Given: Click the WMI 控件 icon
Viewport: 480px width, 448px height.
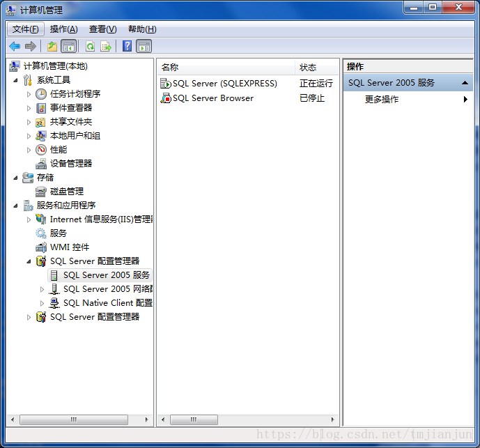Looking at the screenshot, I should pos(41,247).
